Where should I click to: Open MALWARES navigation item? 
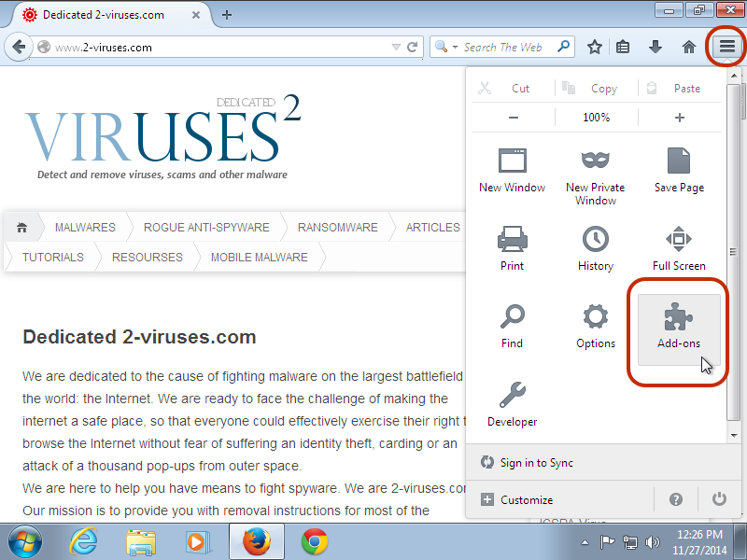pyautogui.click(x=85, y=227)
